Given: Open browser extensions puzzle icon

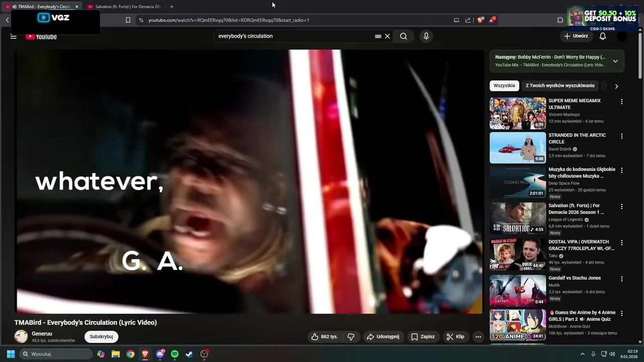Looking at the screenshot, I should (x=560, y=20).
